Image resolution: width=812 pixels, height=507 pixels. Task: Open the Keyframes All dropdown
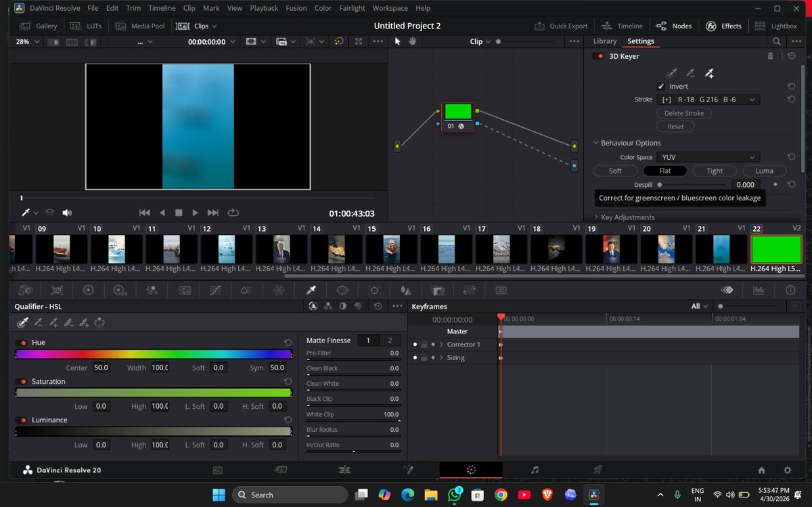(700, 307)
